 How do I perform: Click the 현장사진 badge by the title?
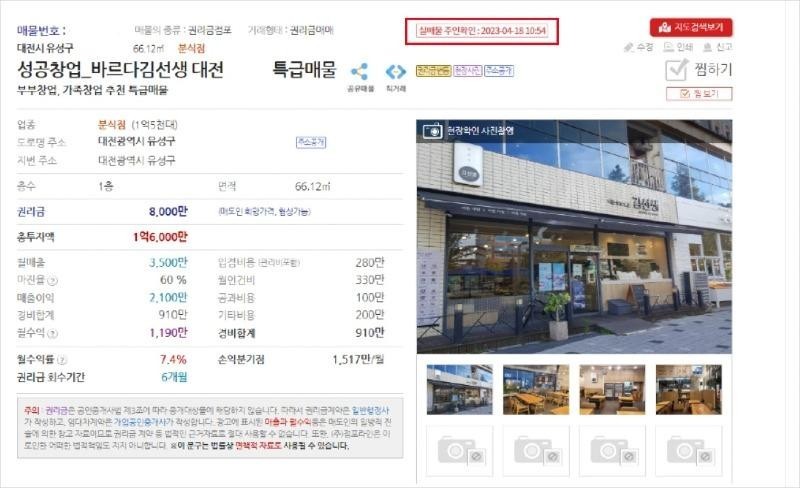click(467, 71)
